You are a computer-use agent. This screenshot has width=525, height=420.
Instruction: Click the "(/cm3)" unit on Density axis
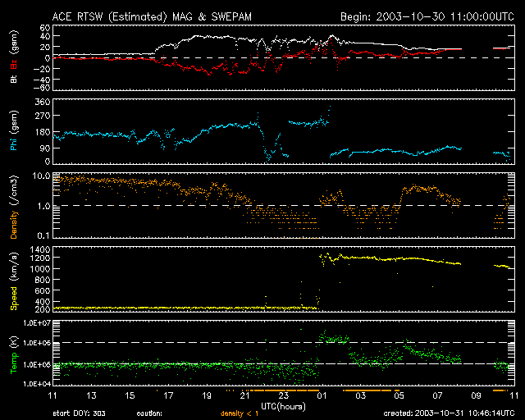click(14, 190)
